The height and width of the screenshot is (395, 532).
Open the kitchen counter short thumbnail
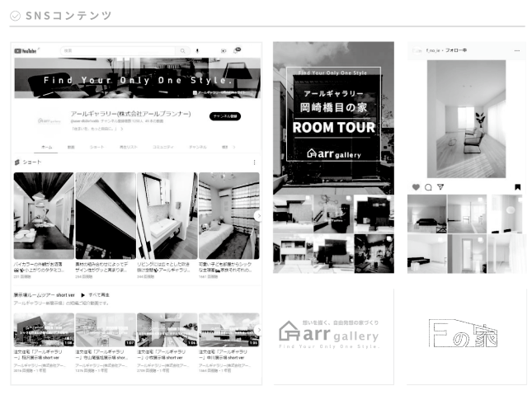pos(44,216)
